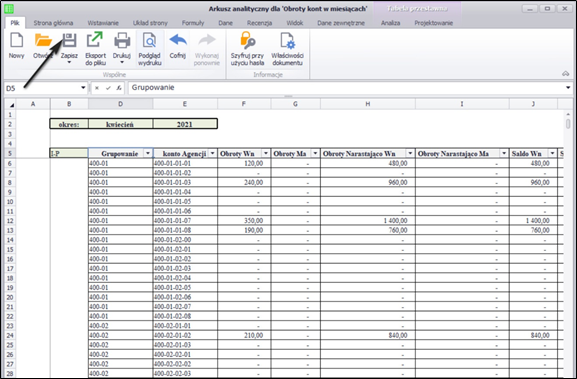Image resolution: width=577 pixels, height=379 pixels.
Task: Undo with the Cofnij arrow icon
Action: coord(178,40)
